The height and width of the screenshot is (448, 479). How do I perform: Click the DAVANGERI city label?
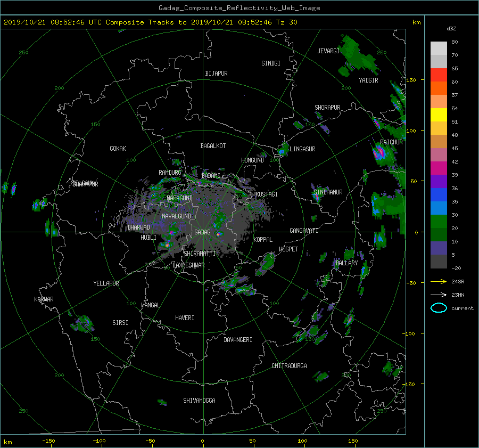point(238,340)
